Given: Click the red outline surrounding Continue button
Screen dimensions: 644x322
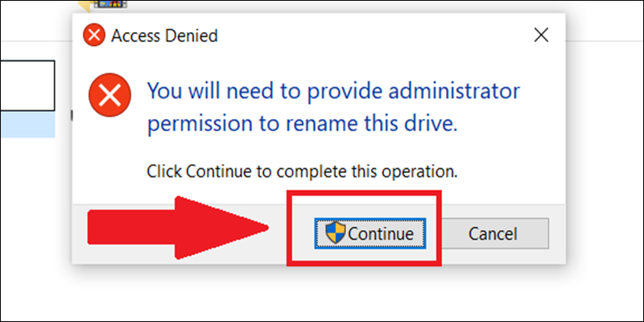Looking at the screenshot, I should [x=364, y=228].
